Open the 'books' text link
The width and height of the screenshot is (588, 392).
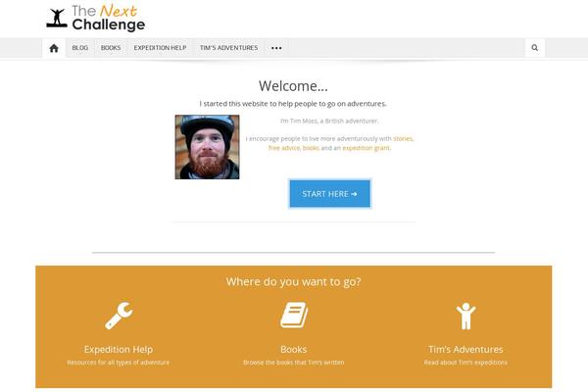pos(311,148)
